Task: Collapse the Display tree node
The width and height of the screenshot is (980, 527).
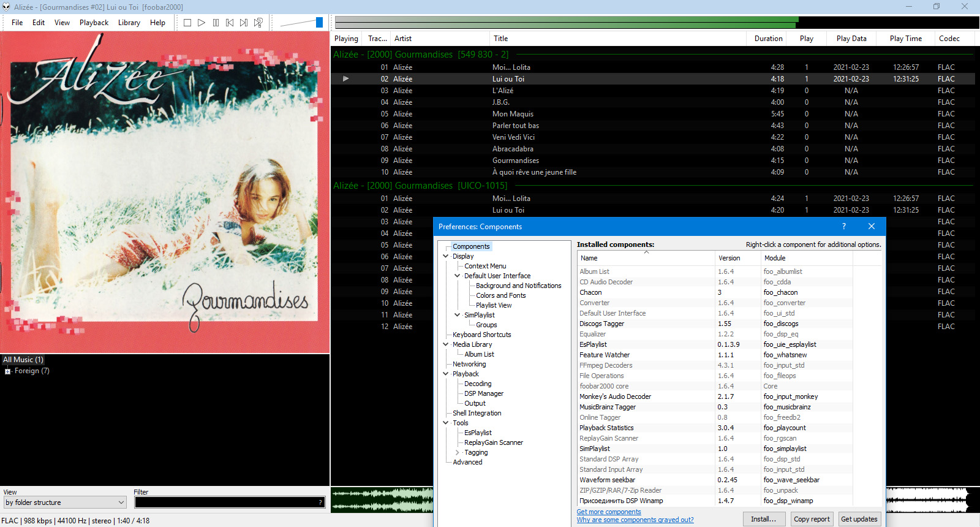Action: pyautogui.click(x=446, y=256)
